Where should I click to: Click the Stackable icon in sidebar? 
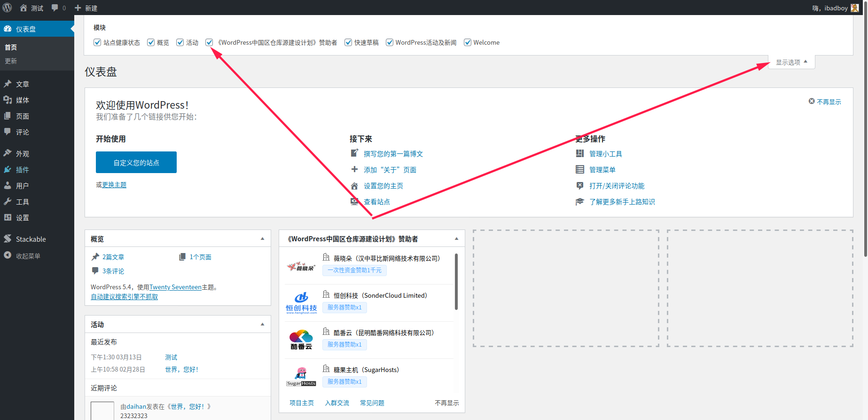8,238
